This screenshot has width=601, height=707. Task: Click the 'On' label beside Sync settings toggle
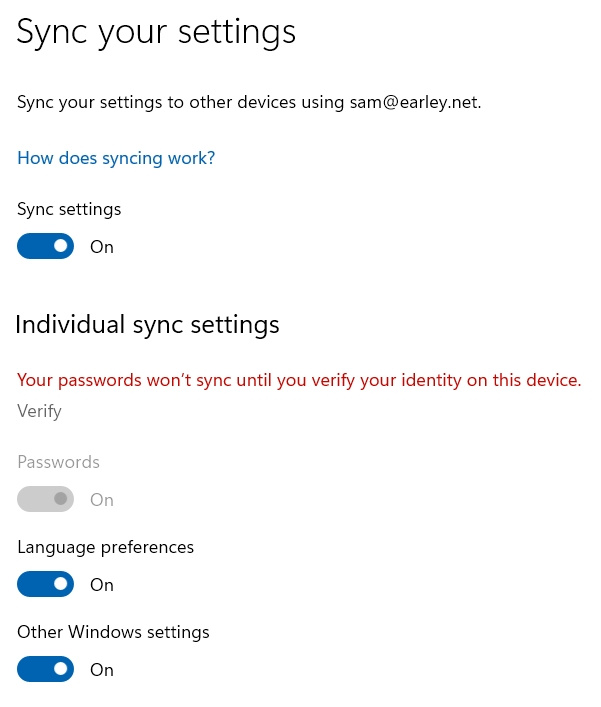(102, 247)
